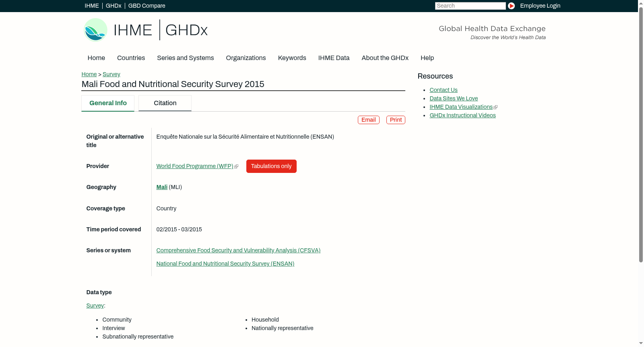Screen dimensions: 644x347
Task: Open the Keywords menu item
Action: (292, 58)
